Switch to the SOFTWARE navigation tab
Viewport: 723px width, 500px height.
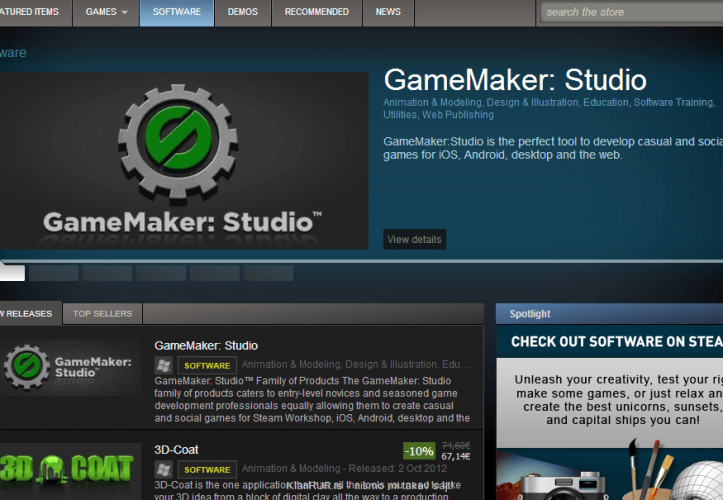pos(177,12)
